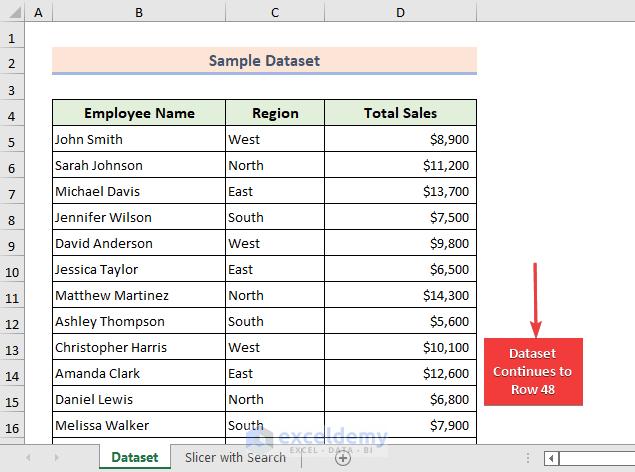The height and width of the screenshot is (472, 635).
Task: Select row 2 header
Action: [x=12, y=63]
